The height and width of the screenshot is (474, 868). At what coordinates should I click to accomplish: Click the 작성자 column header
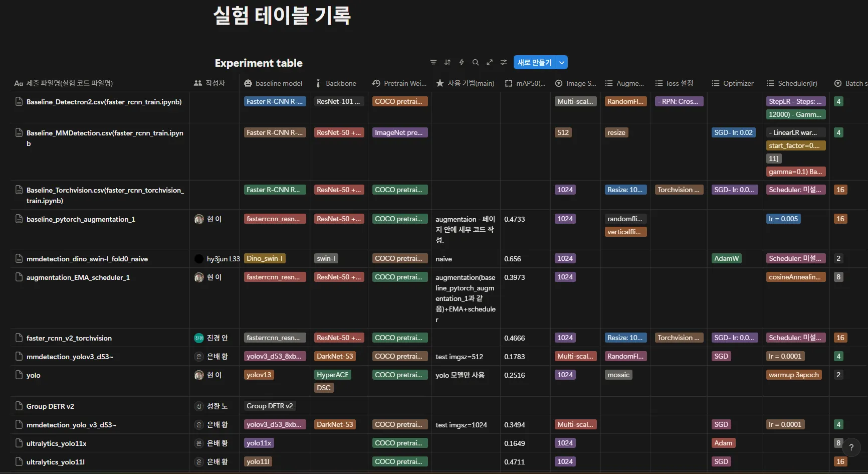(x=210, y=83)
